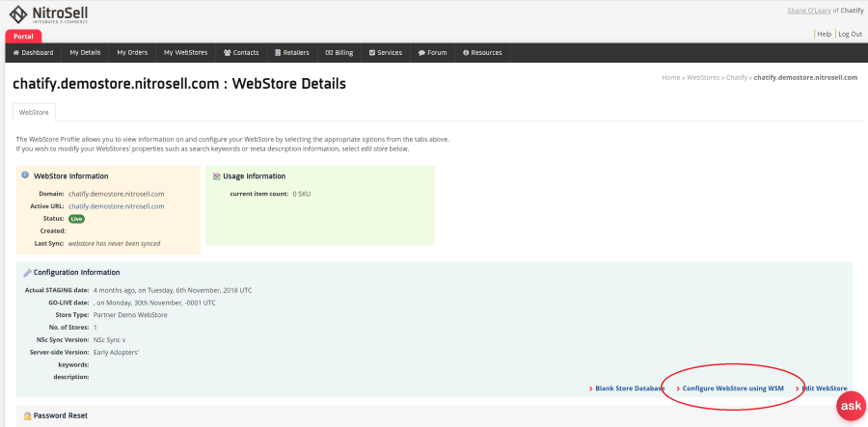Open the Services menu item
The width and height of the screenshot is (868, 427).
pyautogui.click(x=385, y=53)
